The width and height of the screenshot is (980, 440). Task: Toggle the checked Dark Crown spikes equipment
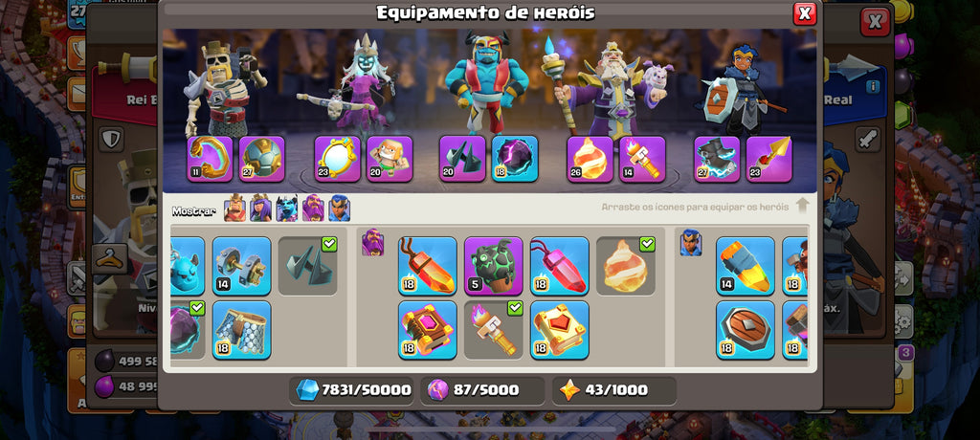pyautogui.click(x=307, y=266)
